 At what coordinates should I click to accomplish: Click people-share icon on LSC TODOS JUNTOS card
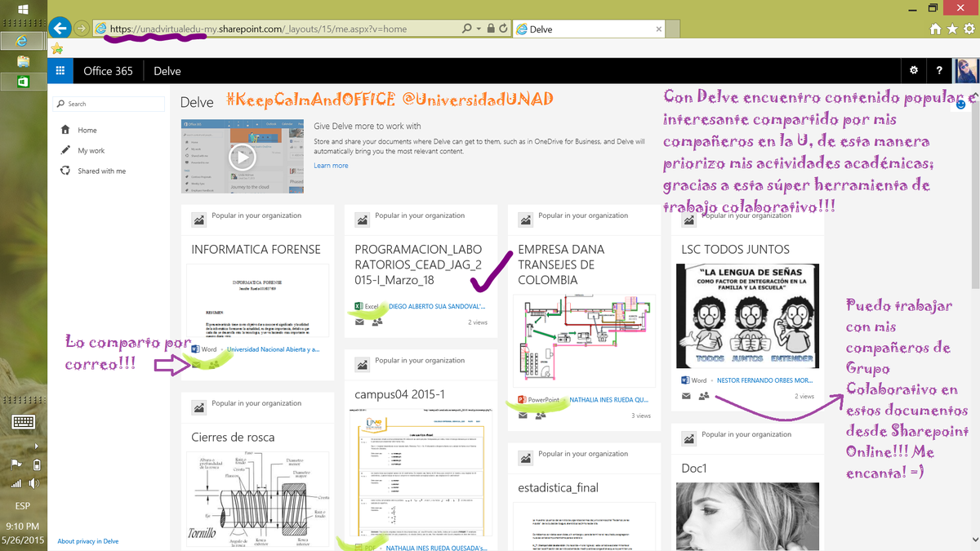coord(703,396)
